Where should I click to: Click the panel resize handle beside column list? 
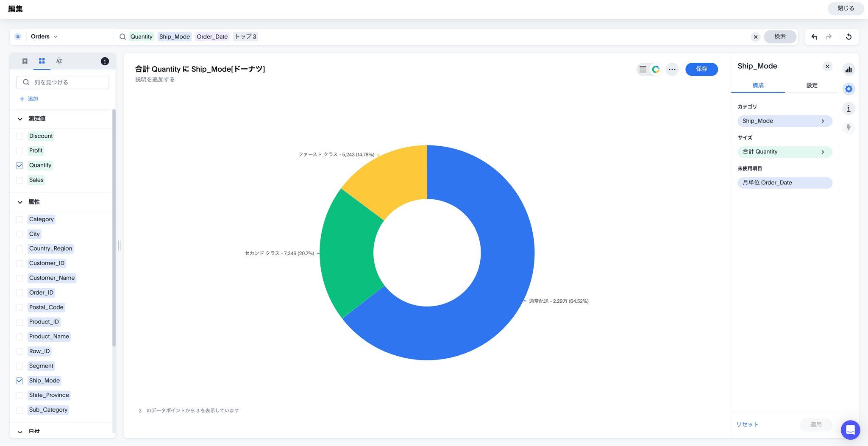pos(120,245)
